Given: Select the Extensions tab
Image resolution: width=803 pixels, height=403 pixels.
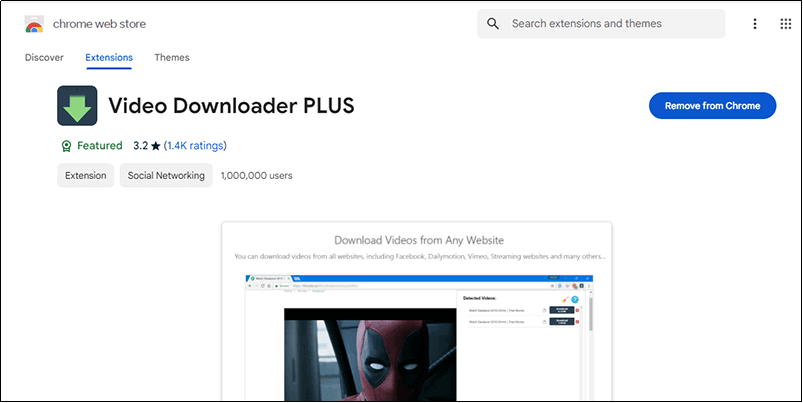Looking at the screenshot, I should (x=109, y=57).
